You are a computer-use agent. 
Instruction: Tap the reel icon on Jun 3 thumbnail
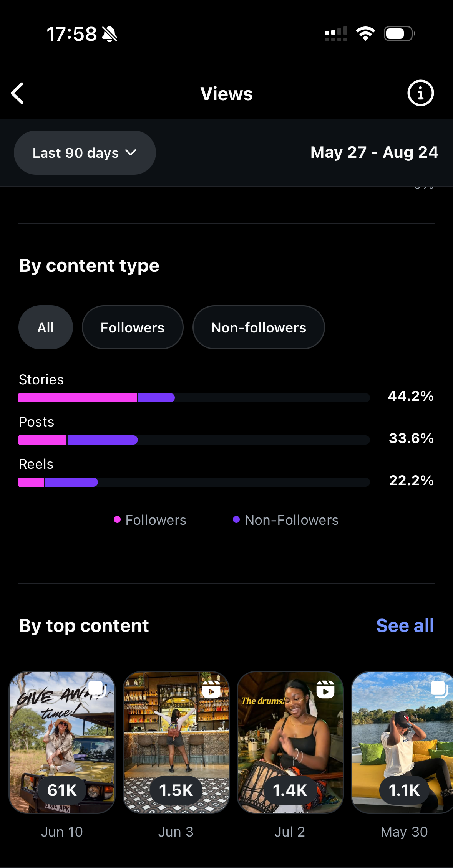tap(211, 689)
